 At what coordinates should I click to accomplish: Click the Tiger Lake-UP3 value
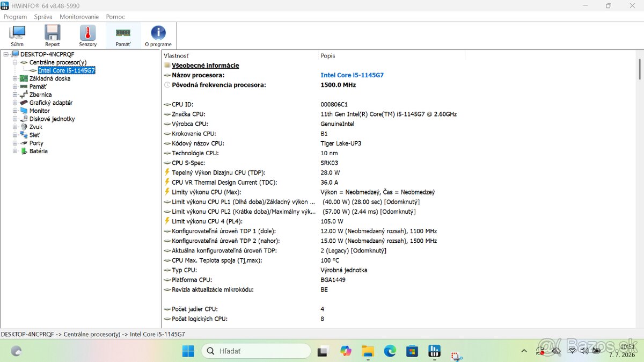[341, 143]
